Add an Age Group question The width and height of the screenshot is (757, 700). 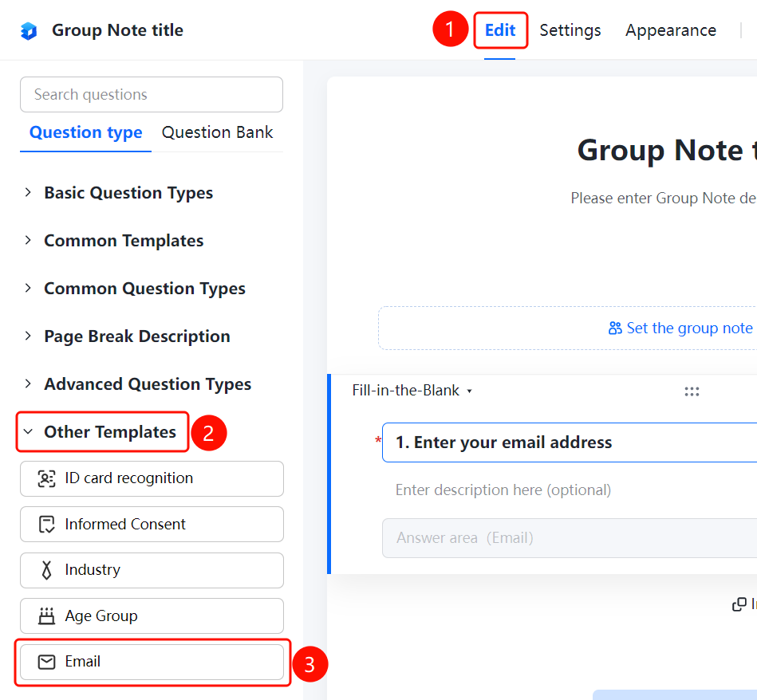point(152,616)
